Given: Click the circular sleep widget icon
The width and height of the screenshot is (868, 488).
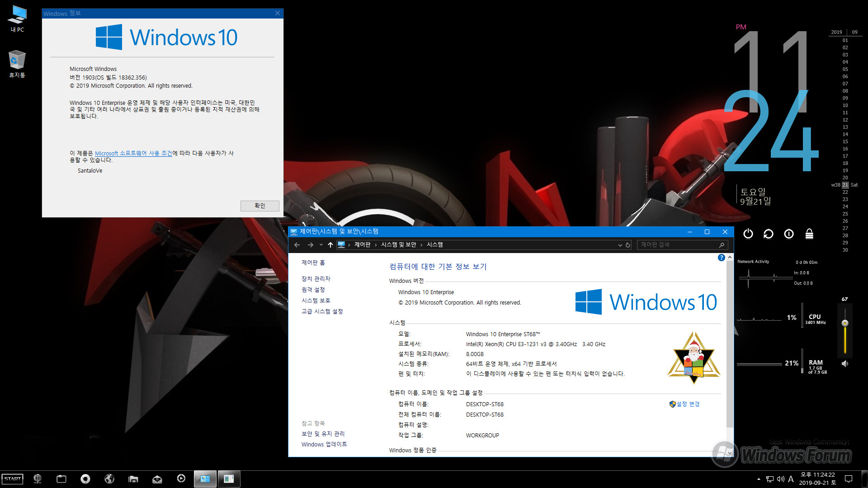Looking at the screenshot, I should (x=788, y=234).
